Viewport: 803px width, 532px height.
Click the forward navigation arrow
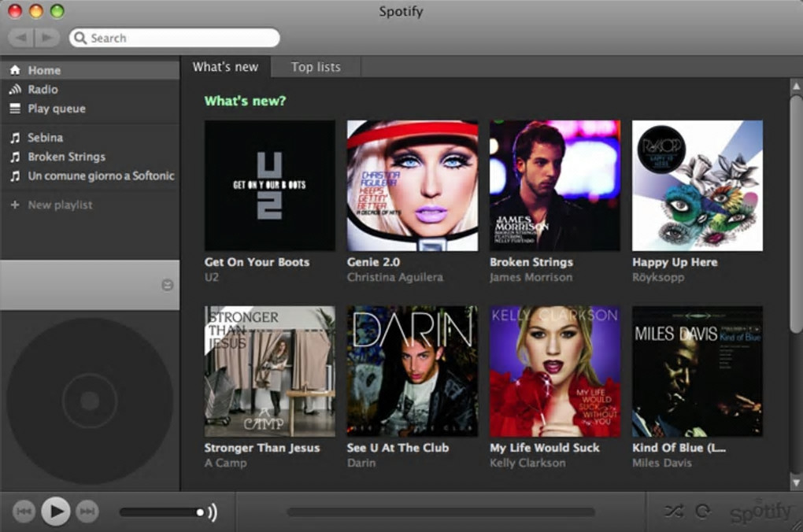47,37
